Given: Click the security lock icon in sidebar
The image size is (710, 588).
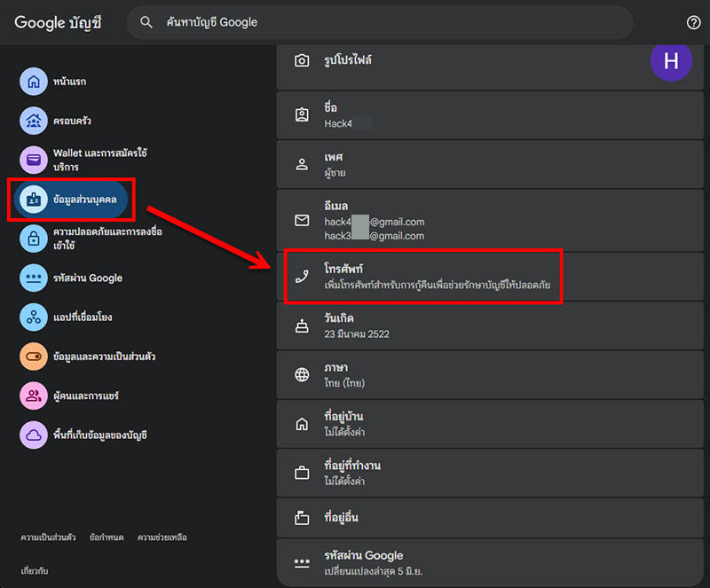Looking at the screenshot, I should [x=34, y=239].
